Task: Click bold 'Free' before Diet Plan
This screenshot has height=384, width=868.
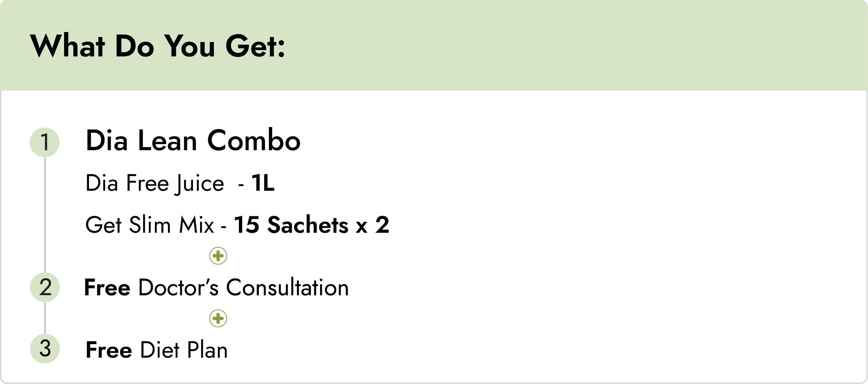Action: [109, 350]
